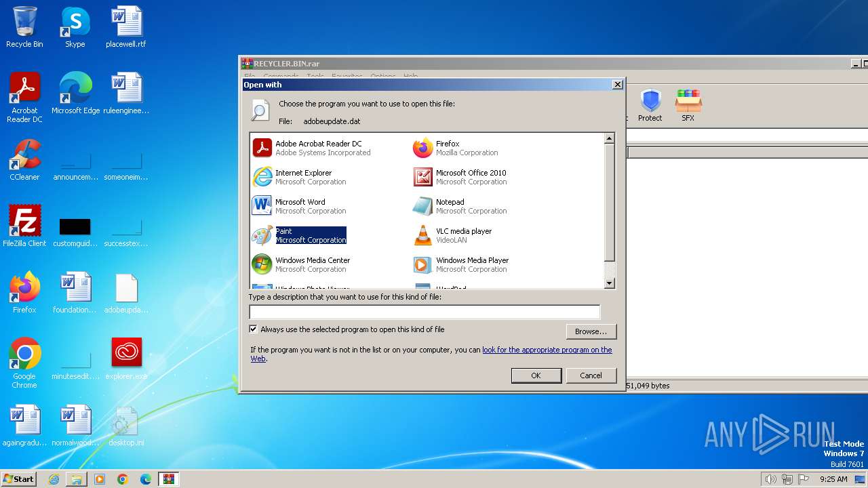
Task: Select Paint in the program list
Action: pos(299,235)
